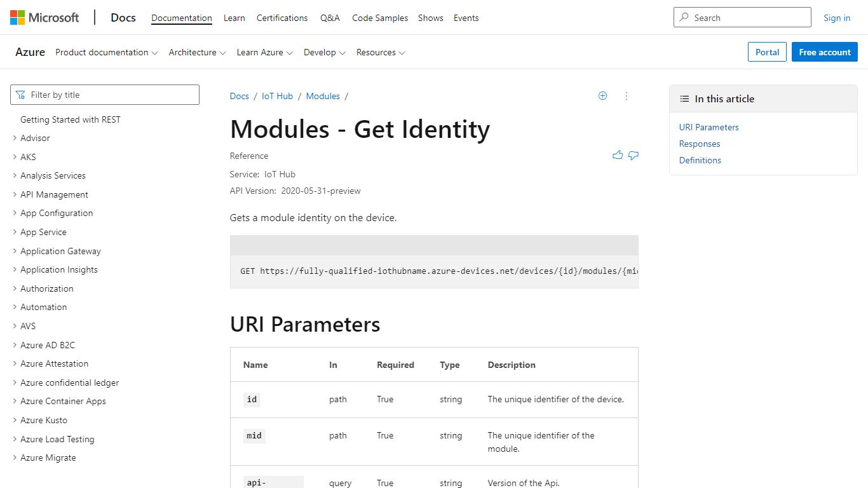
Task: Click the Microsoft logo
Action: pos(44,17)
